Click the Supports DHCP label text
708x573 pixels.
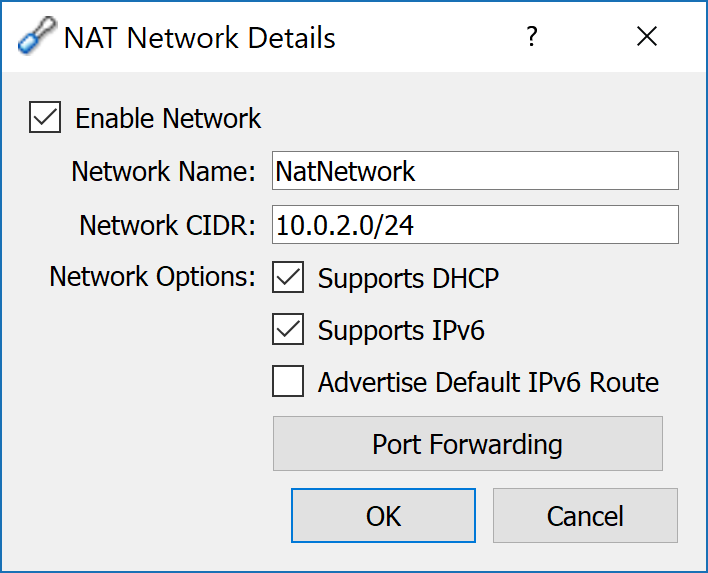coord(408,279)
